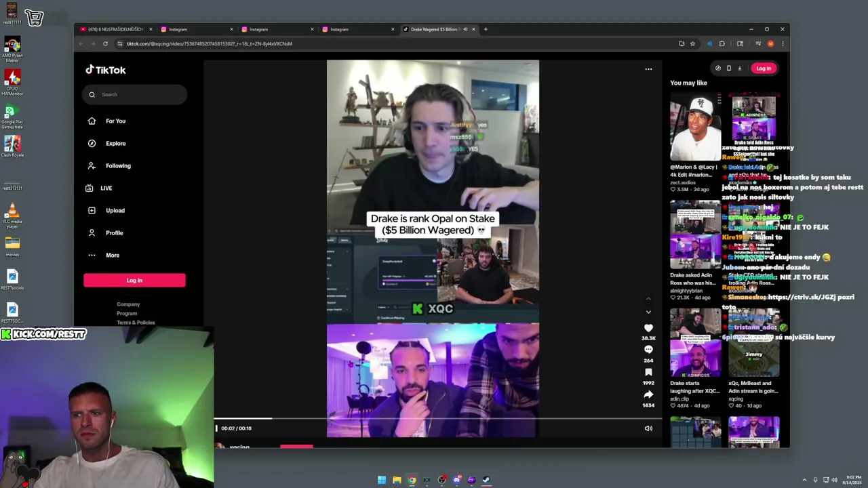Open Google Play Games beta shortcut

[12, 116]
